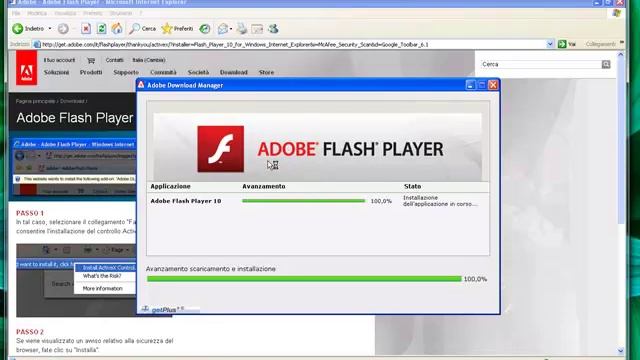This screenshot has height=360, width=640.
Task: Click the Indietro back button
Action: click(x=28, y=29)
